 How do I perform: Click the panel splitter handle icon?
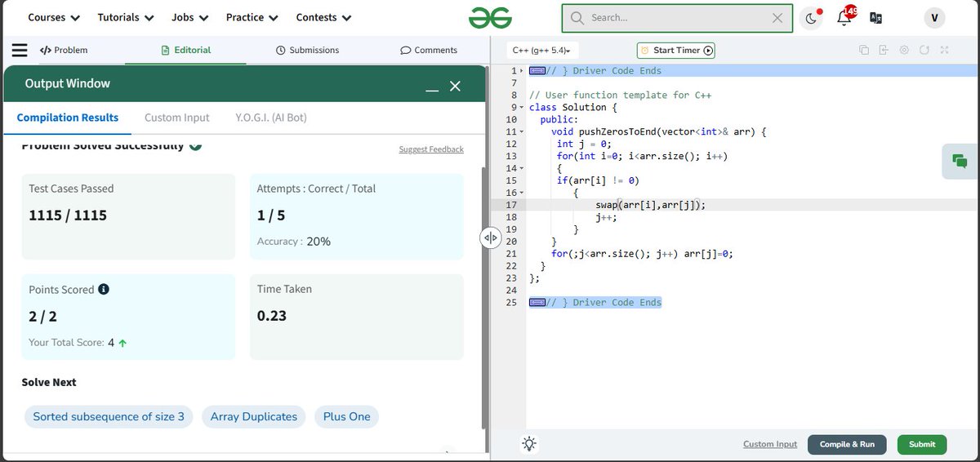(x=490, y=238)
